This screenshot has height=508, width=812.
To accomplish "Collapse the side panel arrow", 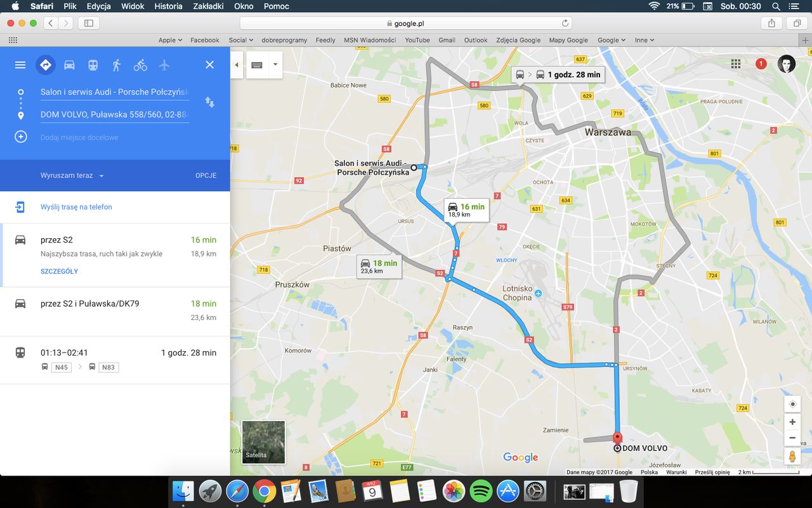I will coord(237,65).
